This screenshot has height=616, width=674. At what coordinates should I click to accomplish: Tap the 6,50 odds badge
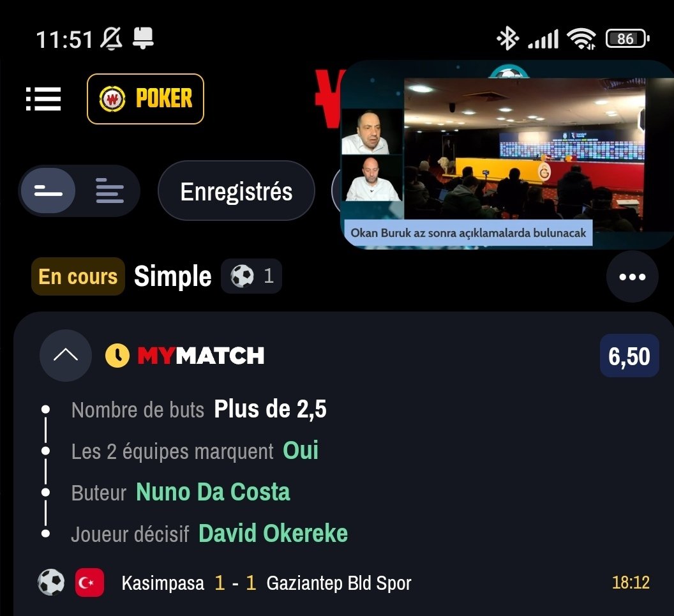coord(629,356)
